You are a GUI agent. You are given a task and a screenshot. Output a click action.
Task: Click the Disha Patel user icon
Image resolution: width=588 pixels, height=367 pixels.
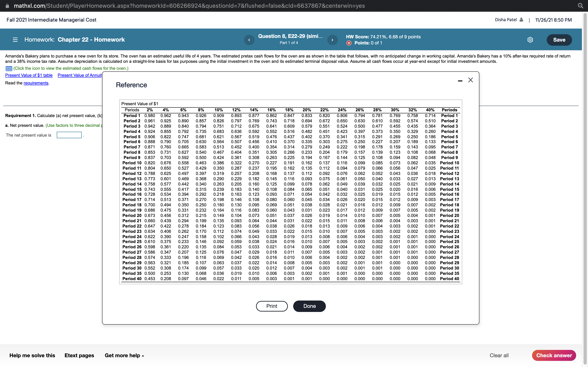point(521,20)
